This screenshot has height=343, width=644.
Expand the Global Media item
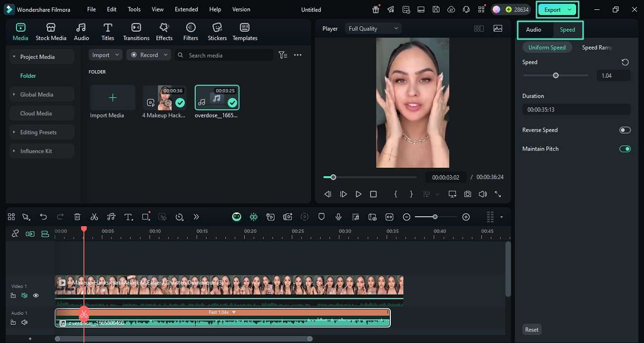(14, 95)
